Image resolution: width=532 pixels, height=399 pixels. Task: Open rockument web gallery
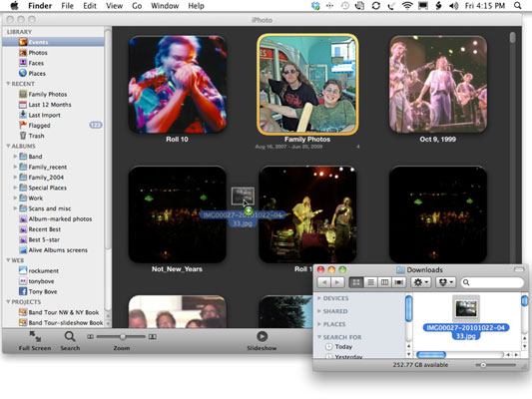pos(39,271)
